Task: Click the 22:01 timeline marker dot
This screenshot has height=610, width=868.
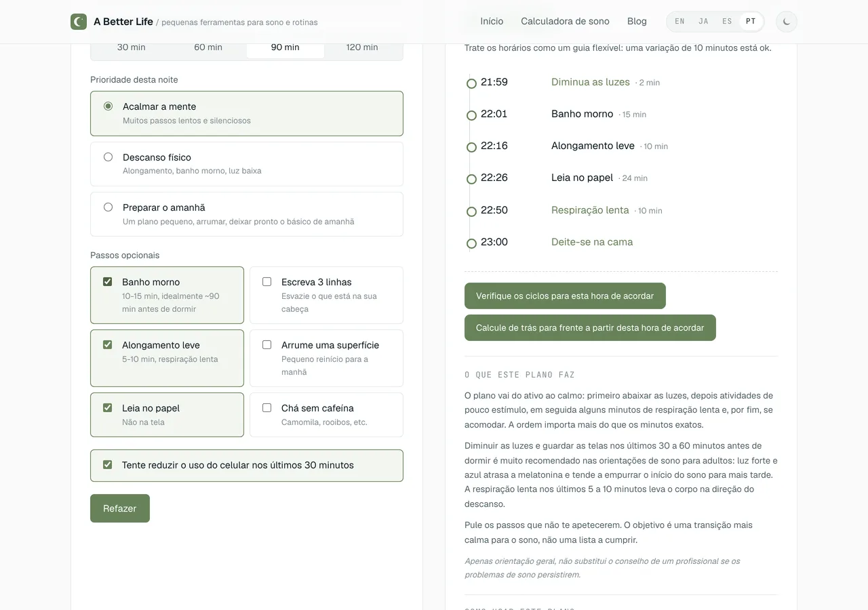Action: 471,115
